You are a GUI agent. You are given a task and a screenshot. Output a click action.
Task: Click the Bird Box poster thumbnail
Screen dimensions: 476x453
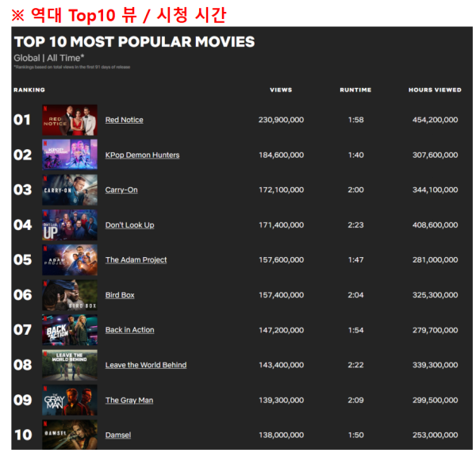coord(70,295)
